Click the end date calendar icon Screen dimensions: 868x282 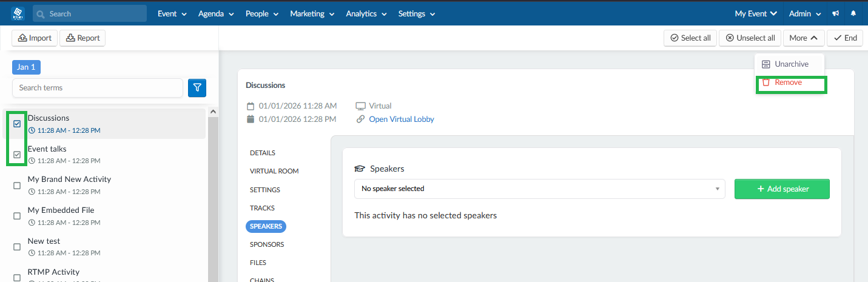[x=251, y=119]
